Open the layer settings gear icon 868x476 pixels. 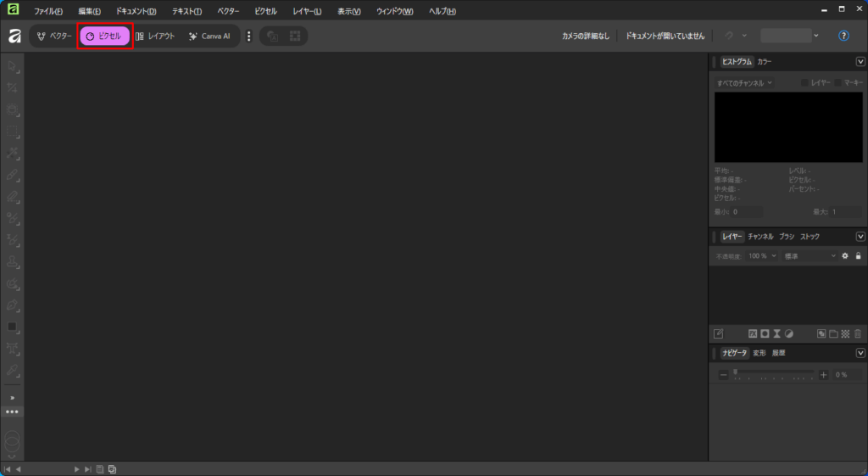tap(844, 255)
